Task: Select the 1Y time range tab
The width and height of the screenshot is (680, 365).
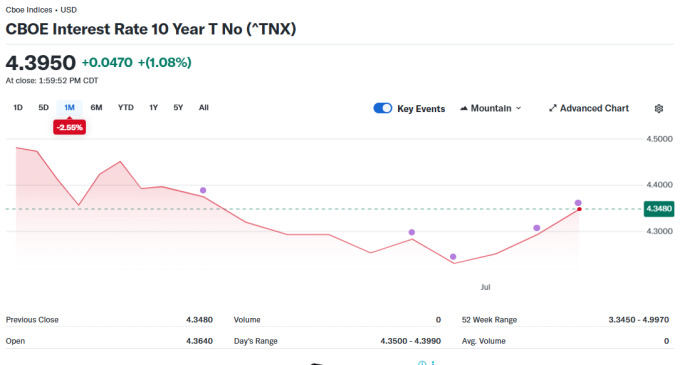Action: pyautogui.click(x=154, y=108)
